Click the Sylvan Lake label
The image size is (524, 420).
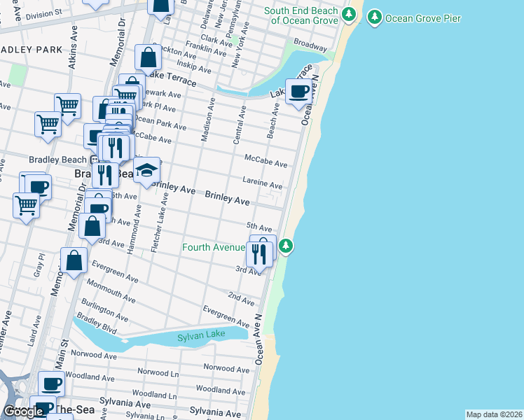pyautogui.click(x=201, y=335)
